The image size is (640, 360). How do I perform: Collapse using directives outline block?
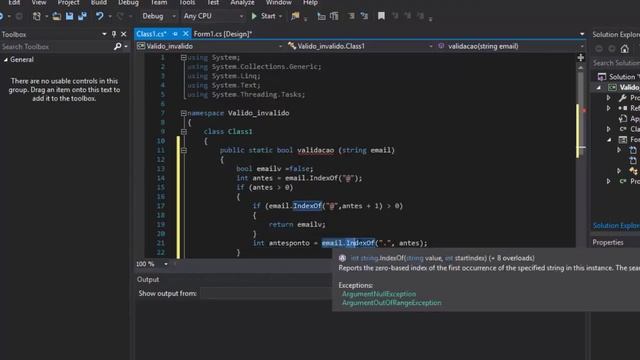(184, 58)
